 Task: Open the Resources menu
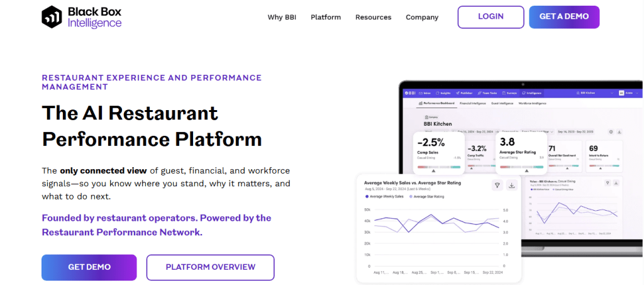tap(374, 17)
